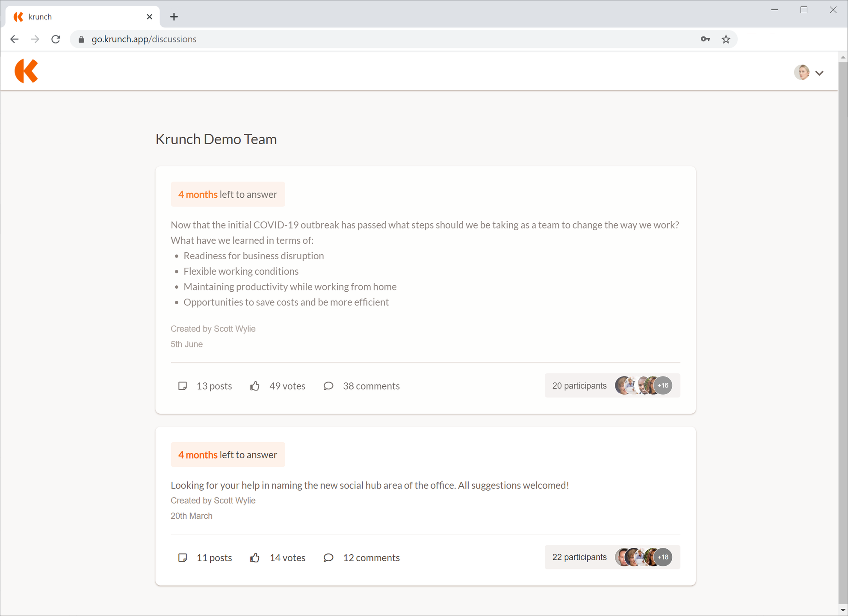Bookmark page with the star icon
Viewport: 848px width, 616px height.
(x=726, y=39)
